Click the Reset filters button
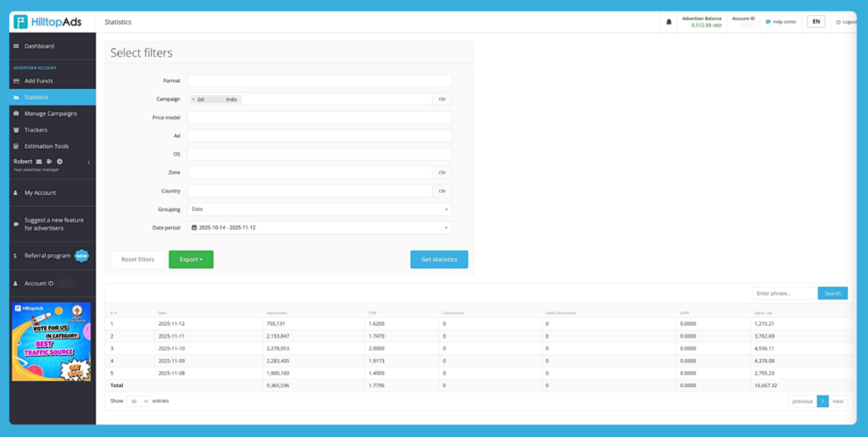868x437 pixels. tap(137, 259)
